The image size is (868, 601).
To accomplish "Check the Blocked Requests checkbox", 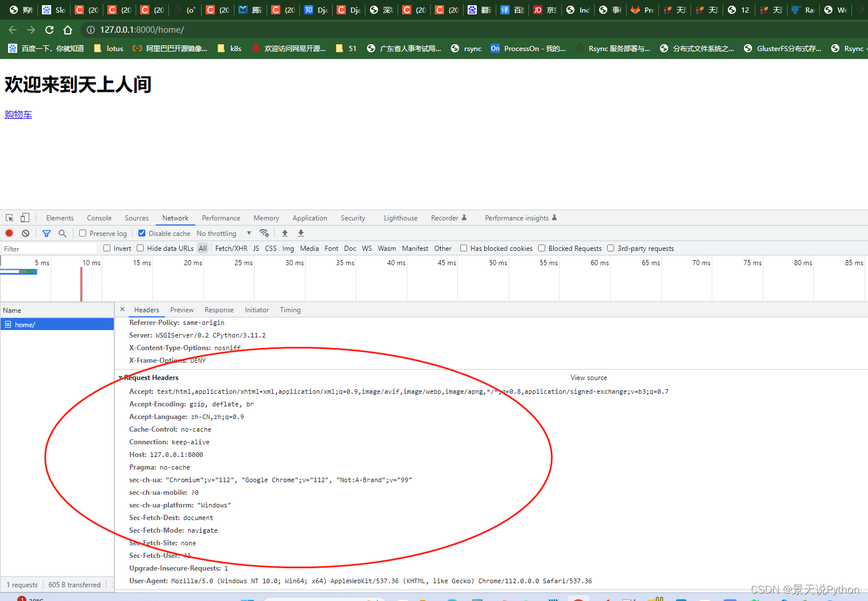I will (x=542, y=248).
